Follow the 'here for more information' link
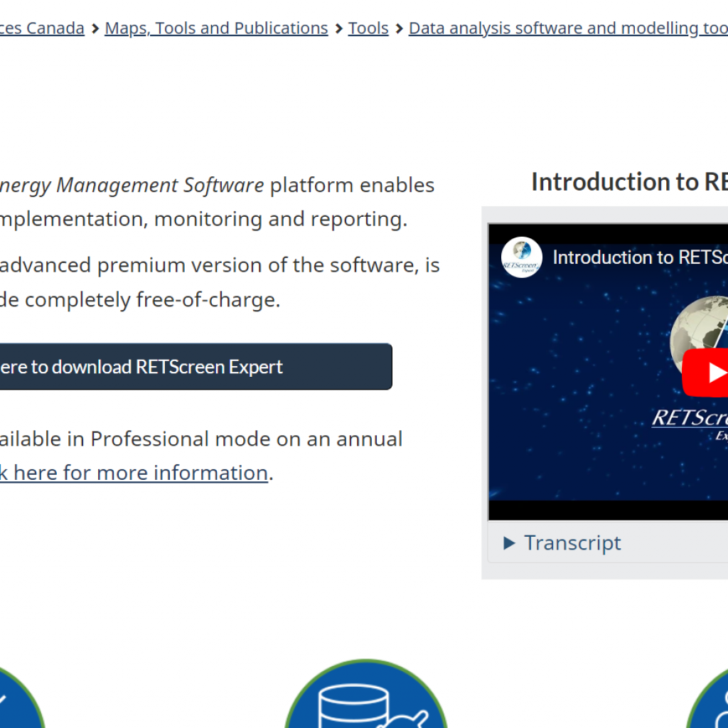This screenshot has height=728, width=728. [135, 473]
